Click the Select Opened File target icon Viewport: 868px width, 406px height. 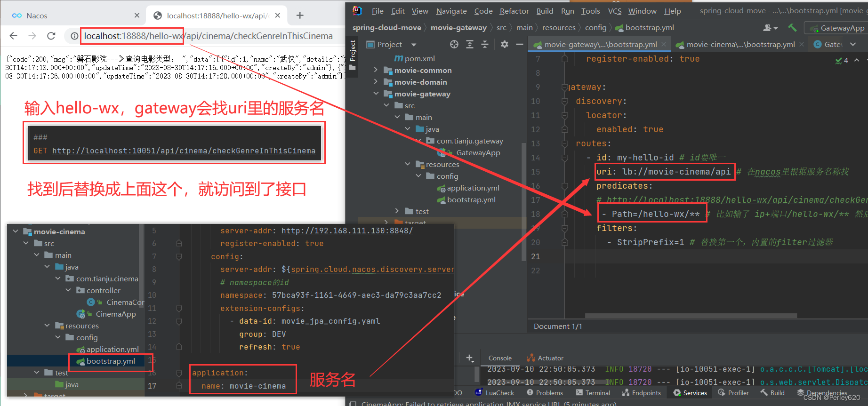pos(454,44)
